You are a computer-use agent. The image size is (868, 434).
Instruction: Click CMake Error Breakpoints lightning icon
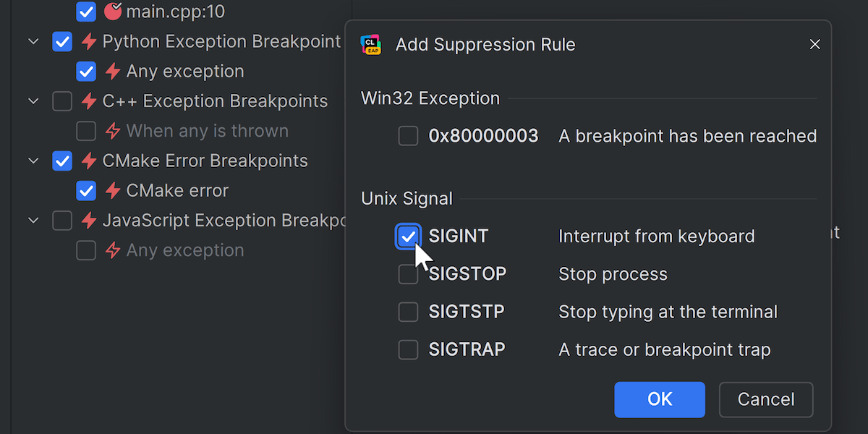point(89,161)
